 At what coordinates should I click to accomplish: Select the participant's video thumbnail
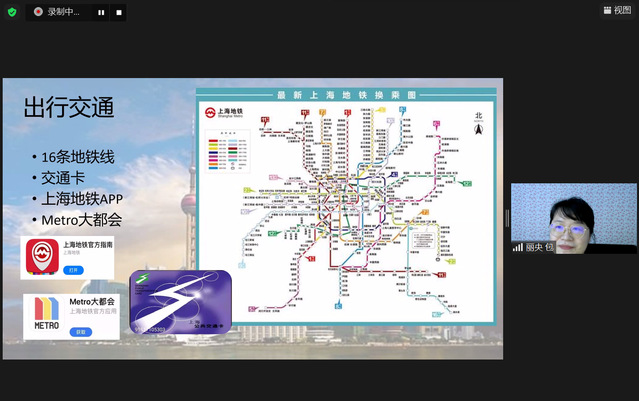point(574,218)
